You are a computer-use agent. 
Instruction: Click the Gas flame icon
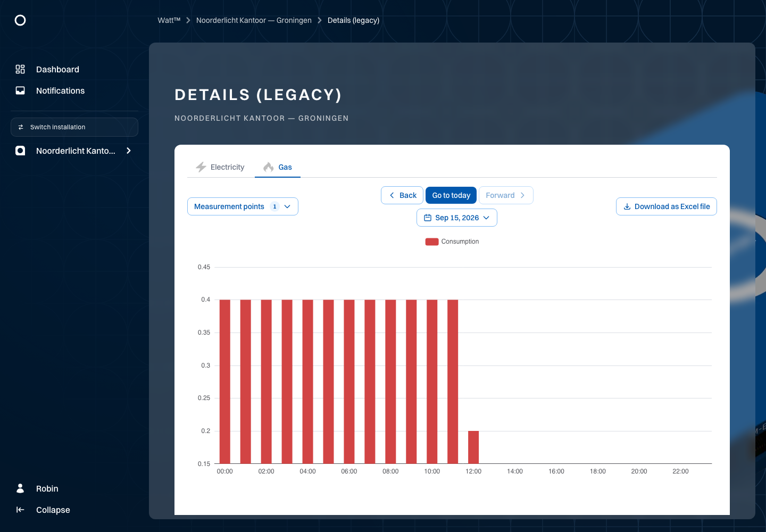click(x=269, y=167)
